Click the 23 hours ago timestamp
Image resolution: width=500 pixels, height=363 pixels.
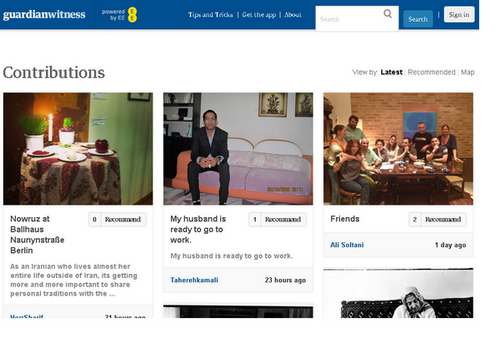[285, 280]
